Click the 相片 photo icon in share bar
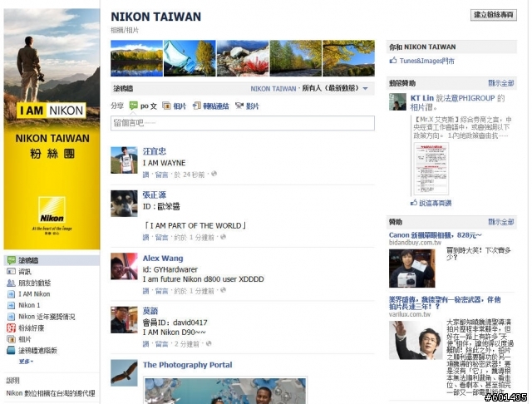The width and height of the screenshot is (532, 404). [x=166, y=106]
